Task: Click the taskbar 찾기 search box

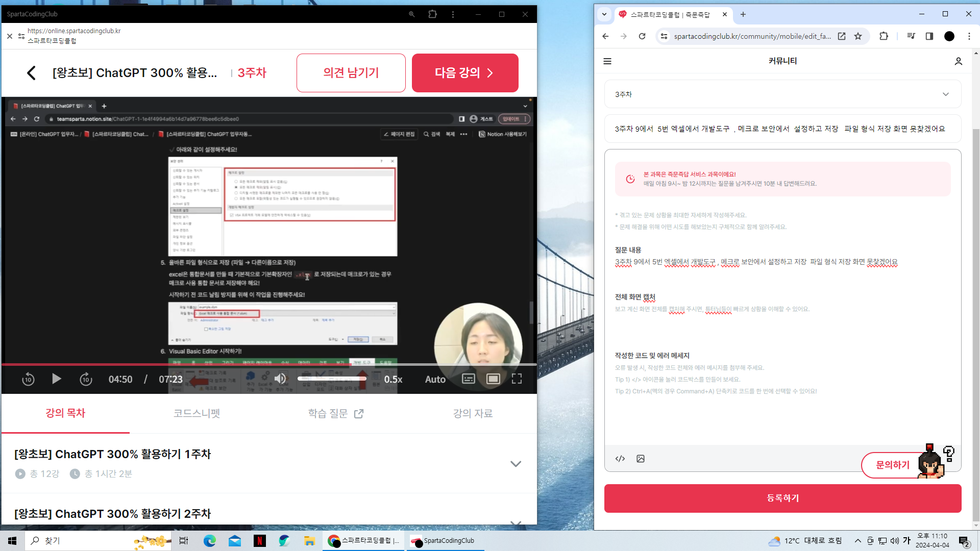Action: 98,541
